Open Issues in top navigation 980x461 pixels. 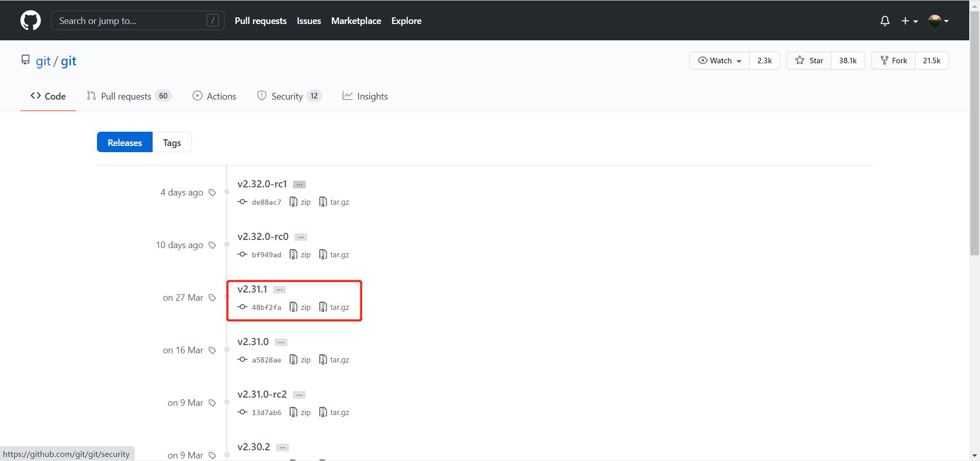309,21
